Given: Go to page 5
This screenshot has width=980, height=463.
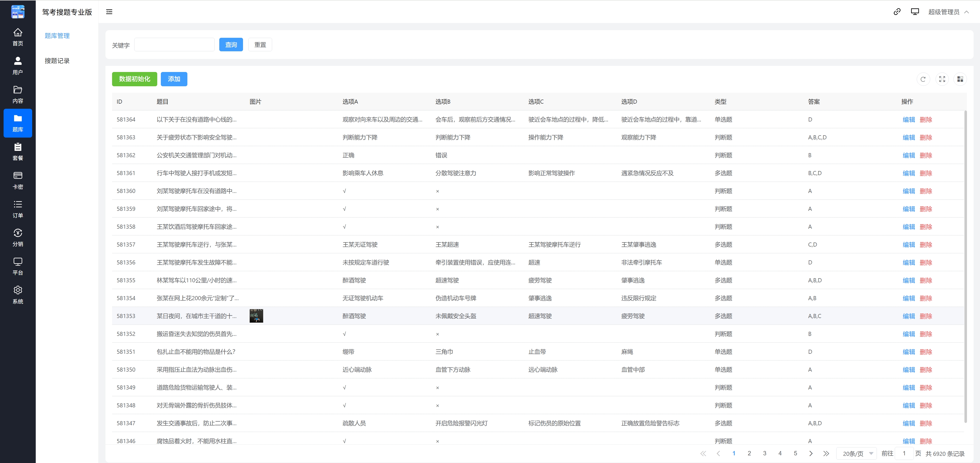Looking at the screenshot, I should pyautogui.click(x=795, y=454).
